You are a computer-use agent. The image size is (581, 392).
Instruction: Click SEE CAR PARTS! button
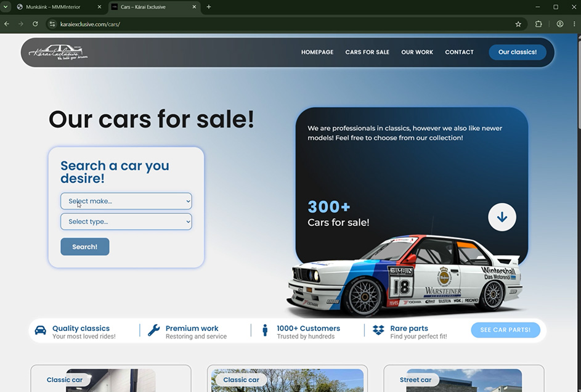pos(505,330)
